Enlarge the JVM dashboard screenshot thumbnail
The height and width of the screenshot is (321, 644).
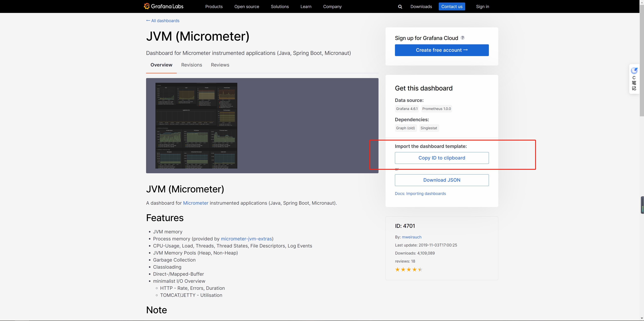point(196,126)
